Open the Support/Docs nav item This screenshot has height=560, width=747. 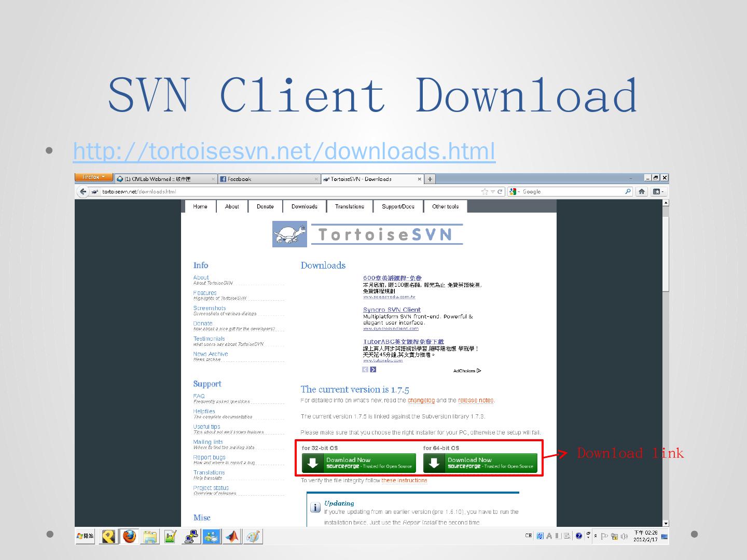pyautogui.click(x=398, y=206)
